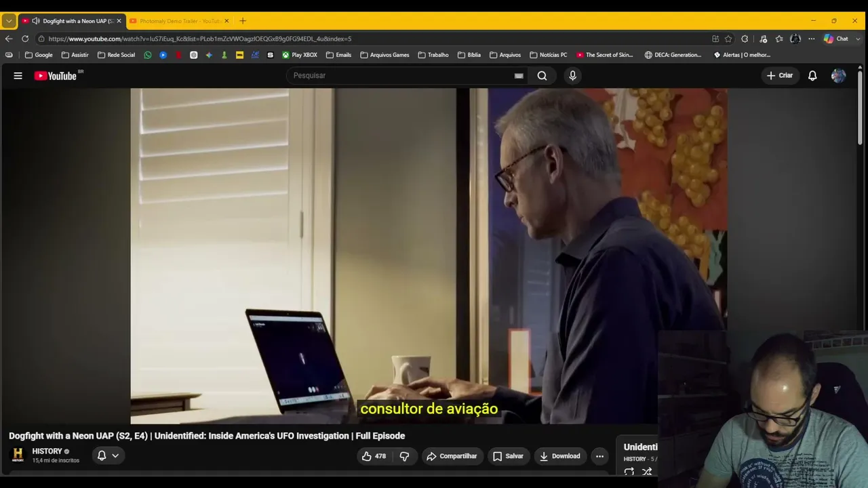The image size is (868, 488).
Task: Toggle shuffle on the playlist panel
Action: 647,472
